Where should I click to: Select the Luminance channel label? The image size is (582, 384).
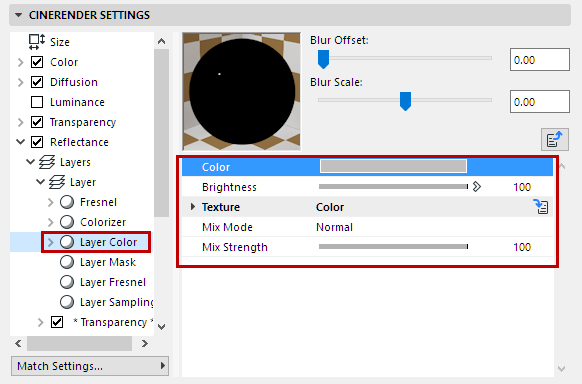pyautogui.click(x=77, y=102)
